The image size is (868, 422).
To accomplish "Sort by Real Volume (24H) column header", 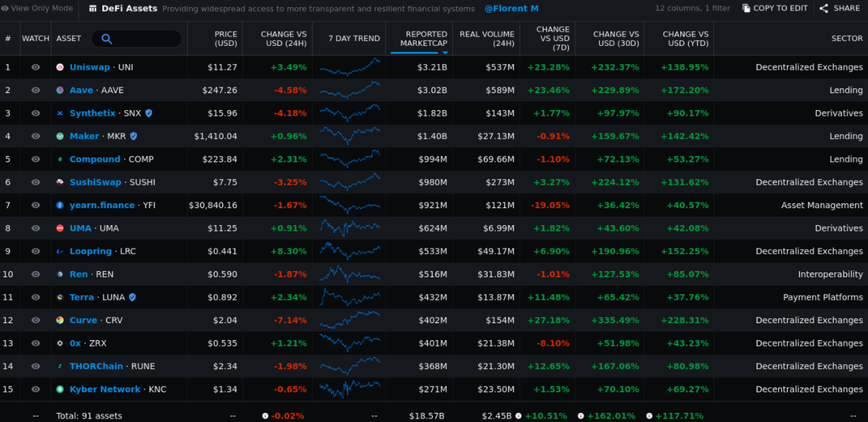I will click(x=486, y=39).
